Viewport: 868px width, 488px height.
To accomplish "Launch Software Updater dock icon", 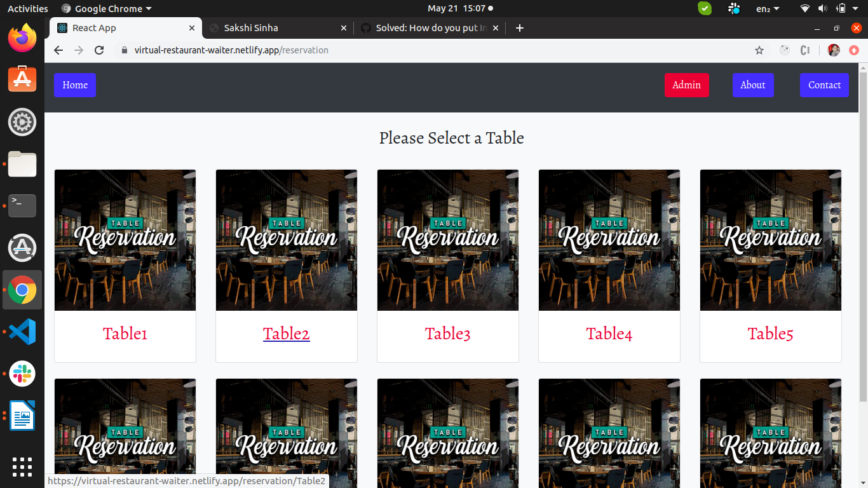I will pyautogui.click(x=22, y=248).
